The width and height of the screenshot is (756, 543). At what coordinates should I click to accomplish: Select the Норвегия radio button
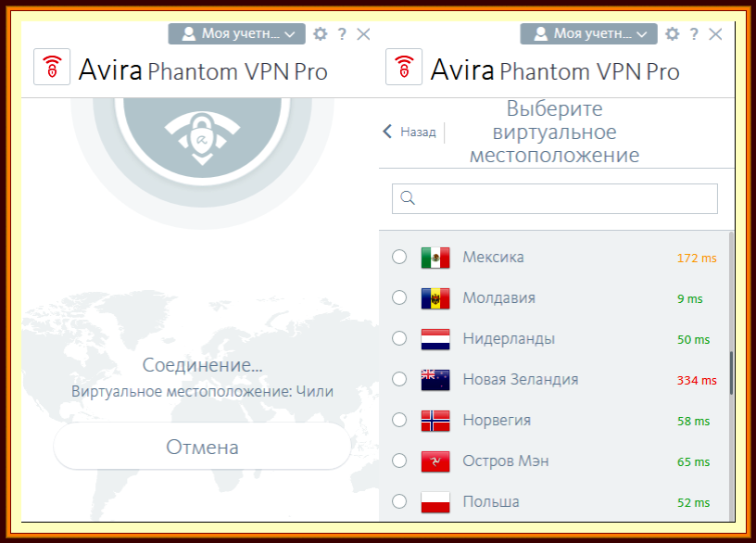[x=399, y=420]
